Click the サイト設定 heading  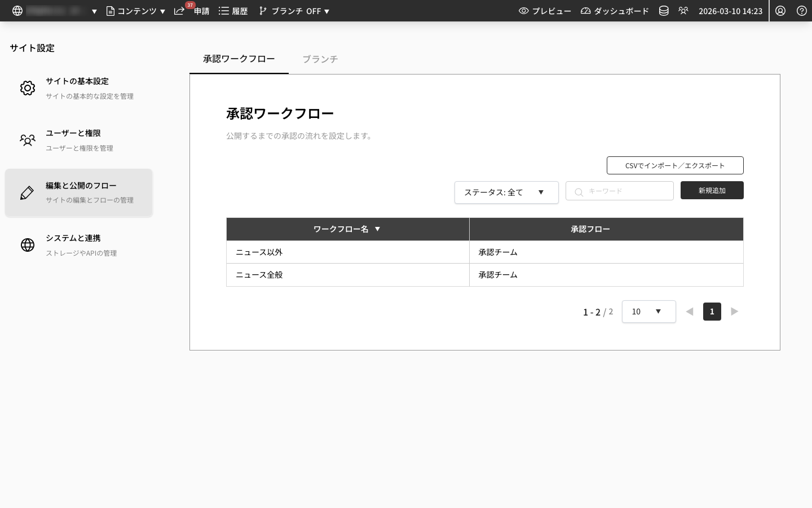(x=32, y=48)
